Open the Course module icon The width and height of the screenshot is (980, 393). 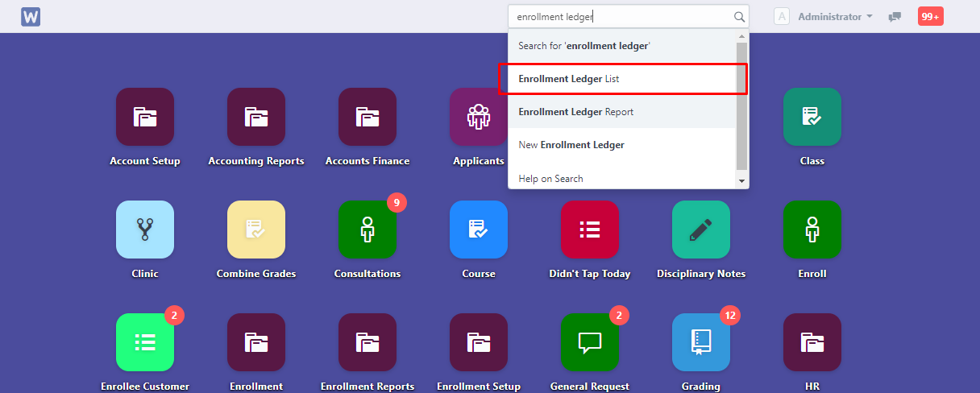tap(479, 230)
